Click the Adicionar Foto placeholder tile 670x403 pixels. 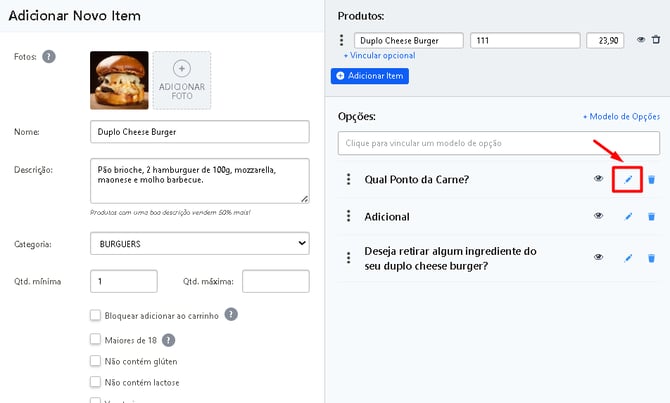click(x=181, y=80)
